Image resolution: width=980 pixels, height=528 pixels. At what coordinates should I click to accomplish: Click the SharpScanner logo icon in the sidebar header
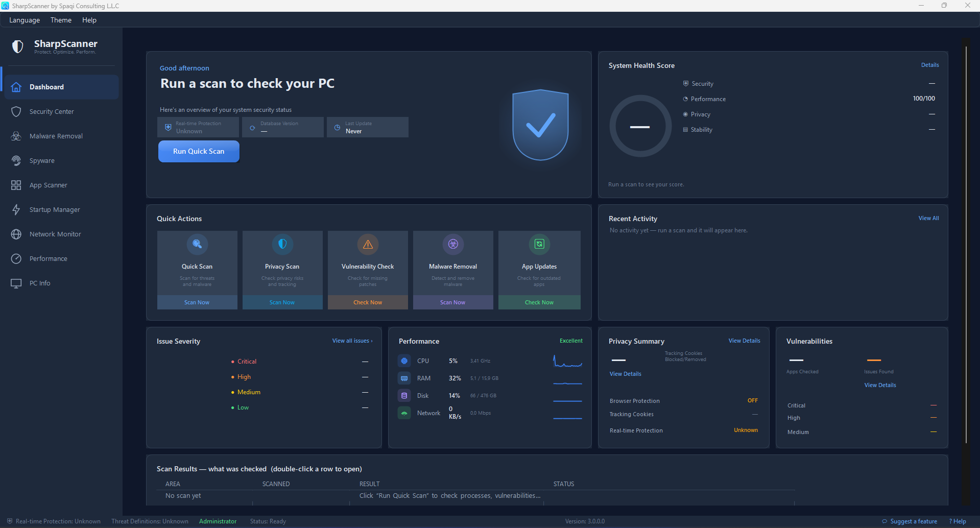pyautogui.click(x=18, y=46)
